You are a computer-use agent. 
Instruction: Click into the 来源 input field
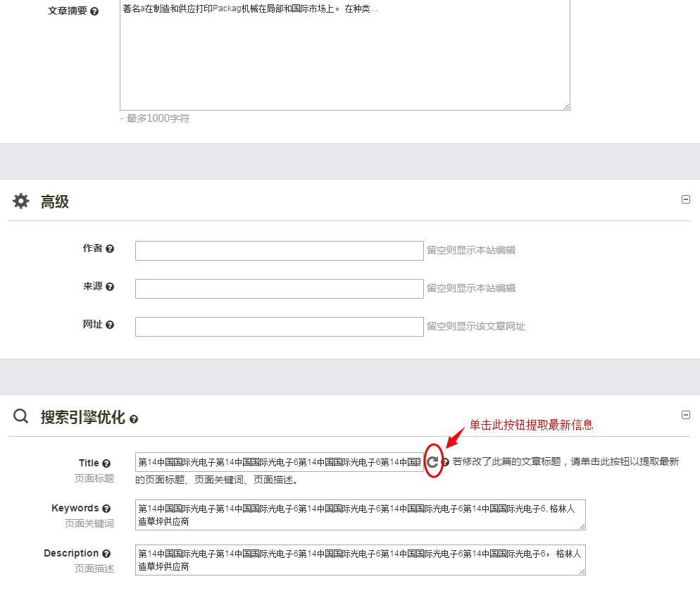pyautogui.click(x=279, y=289)
